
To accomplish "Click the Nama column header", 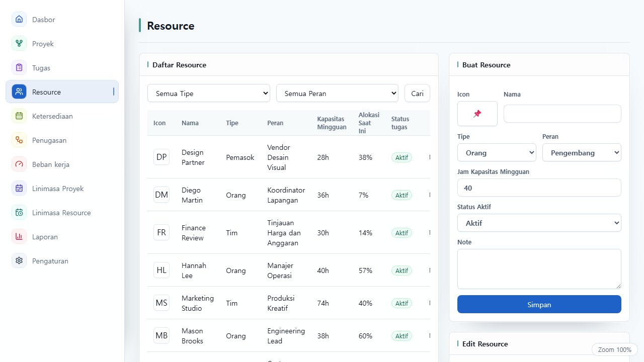I will coord(190,123).
